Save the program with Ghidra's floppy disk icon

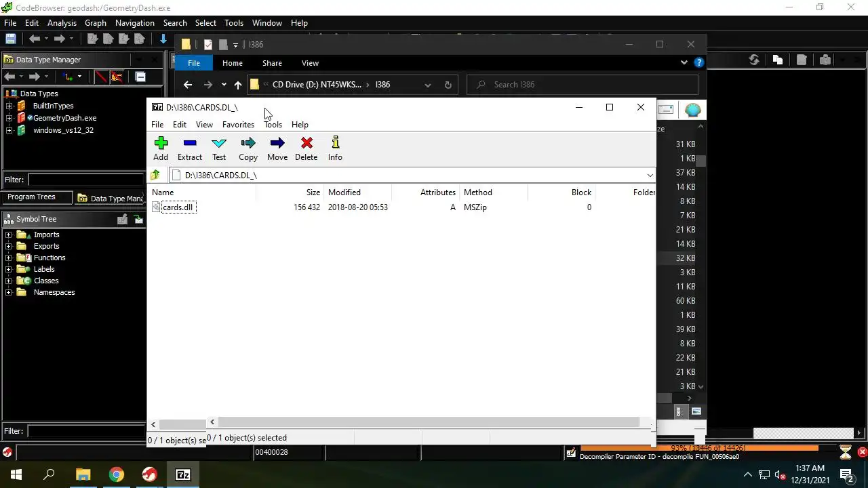(10, 39)
